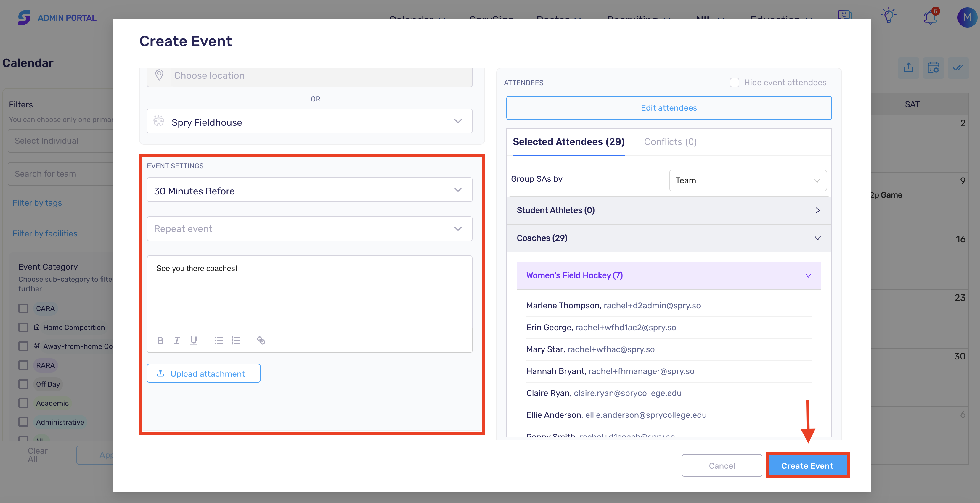Switch to the Selected Attendees (29) tab
980x503 pixels.
pos(569,142)
